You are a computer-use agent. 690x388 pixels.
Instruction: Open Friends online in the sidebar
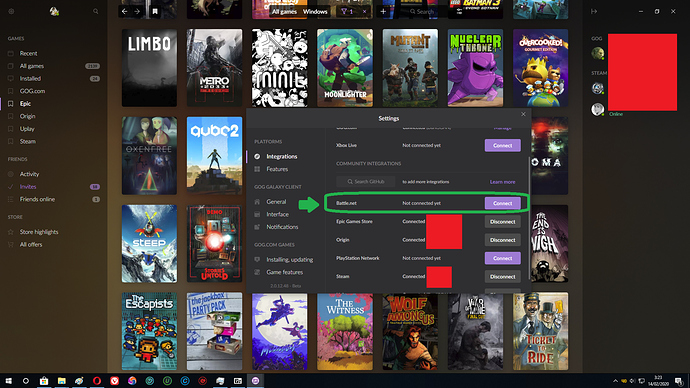pyautogui.click(x=37, y=199)
